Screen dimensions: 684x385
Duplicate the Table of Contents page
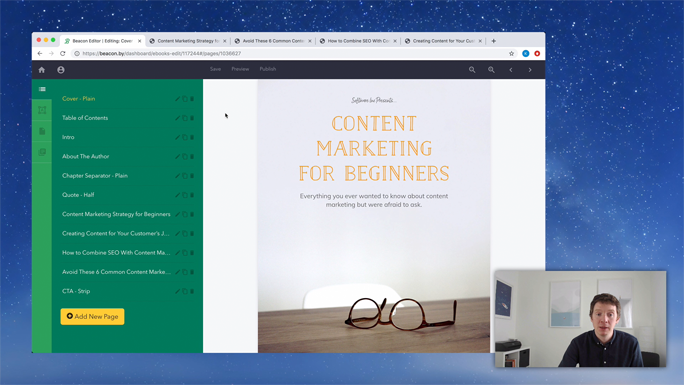tap(185, 118)
